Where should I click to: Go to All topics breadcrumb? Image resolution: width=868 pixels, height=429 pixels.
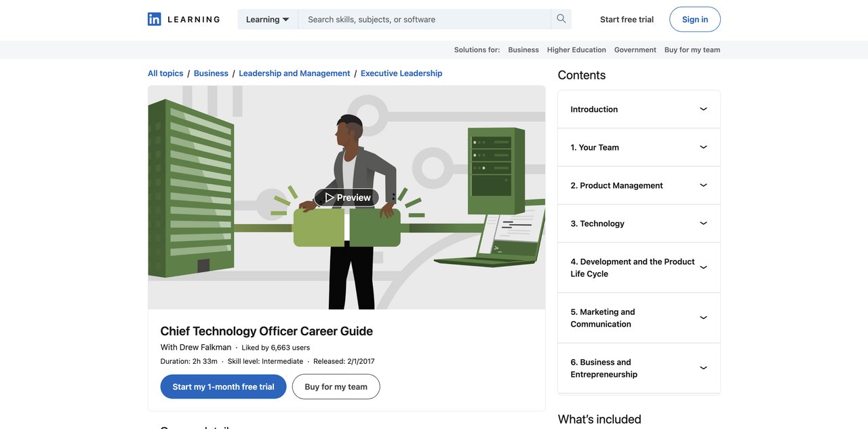coord(165,73)
